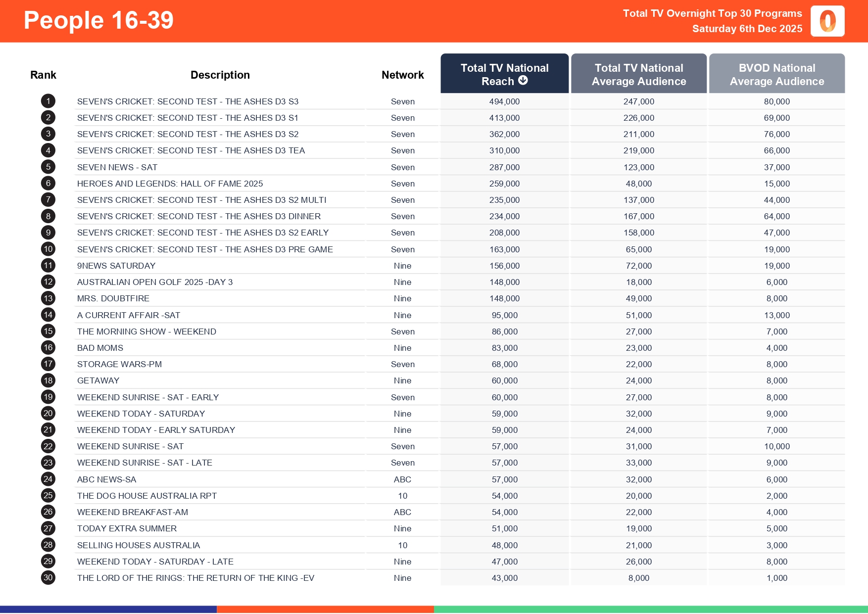Click the Description column header

click(x=220, y=75)
